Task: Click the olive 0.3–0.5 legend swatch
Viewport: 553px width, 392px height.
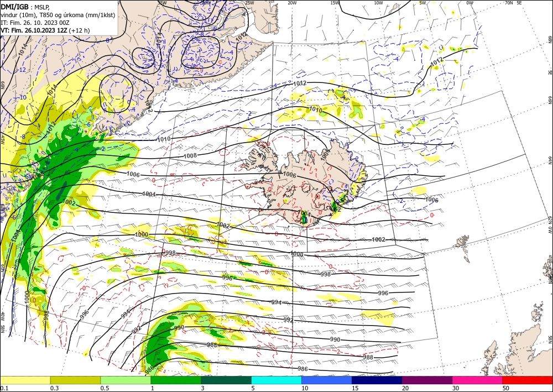Action: [75, 380]
